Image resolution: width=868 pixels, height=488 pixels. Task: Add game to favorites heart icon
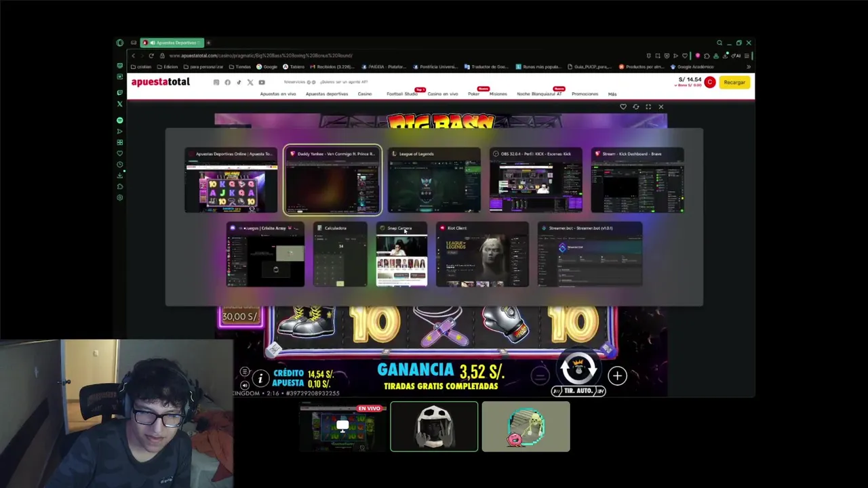coord(623,106)
